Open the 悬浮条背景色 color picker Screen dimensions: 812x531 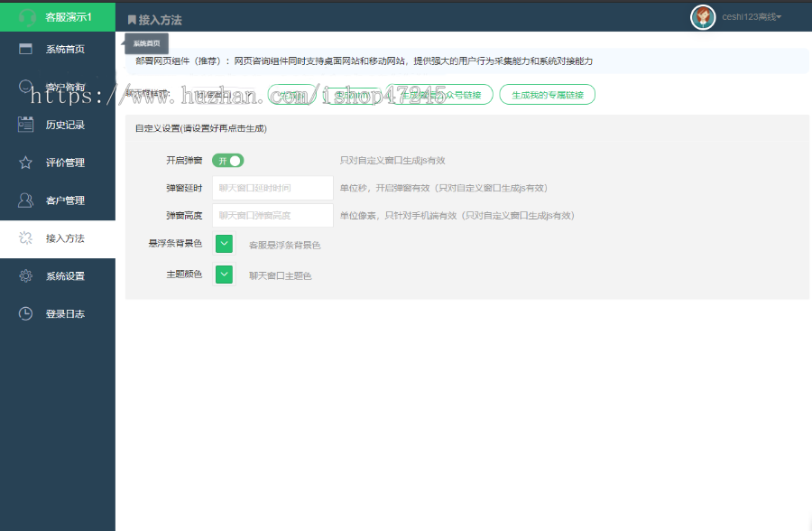(225, 243)
